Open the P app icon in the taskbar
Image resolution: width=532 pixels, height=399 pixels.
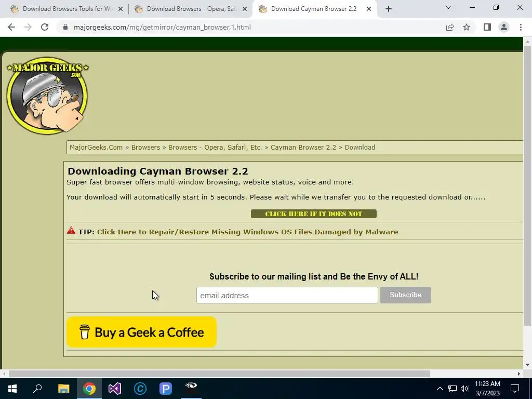pos(166,389)
